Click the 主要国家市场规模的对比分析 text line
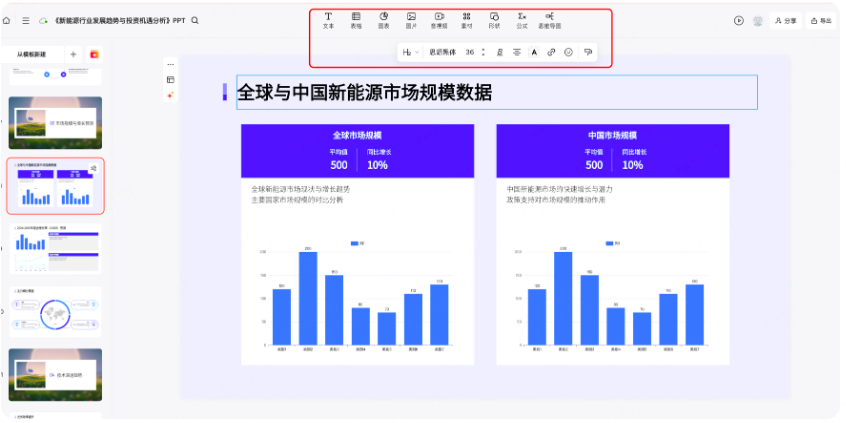846x423 pixels. click(x=297, y=200)
